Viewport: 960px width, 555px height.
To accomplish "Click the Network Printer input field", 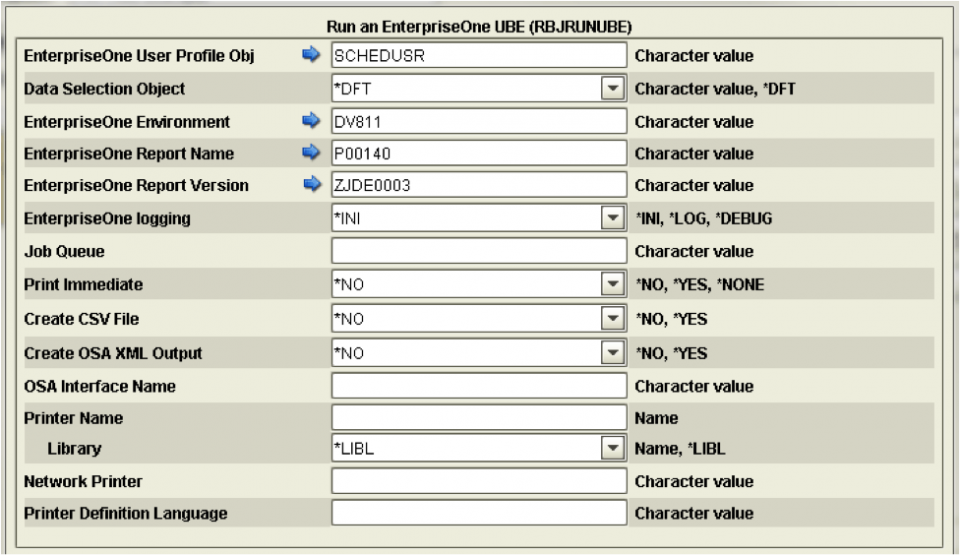I will coord(479,481).
